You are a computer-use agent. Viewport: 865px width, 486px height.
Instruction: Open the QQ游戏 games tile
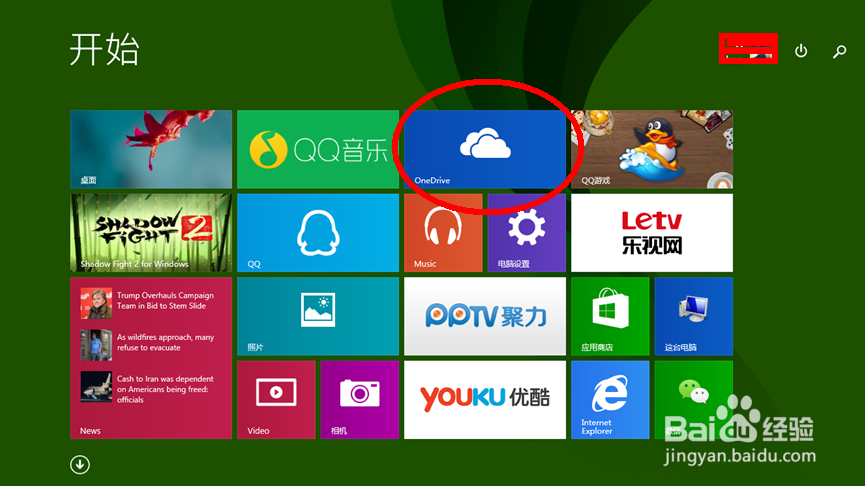652,149
